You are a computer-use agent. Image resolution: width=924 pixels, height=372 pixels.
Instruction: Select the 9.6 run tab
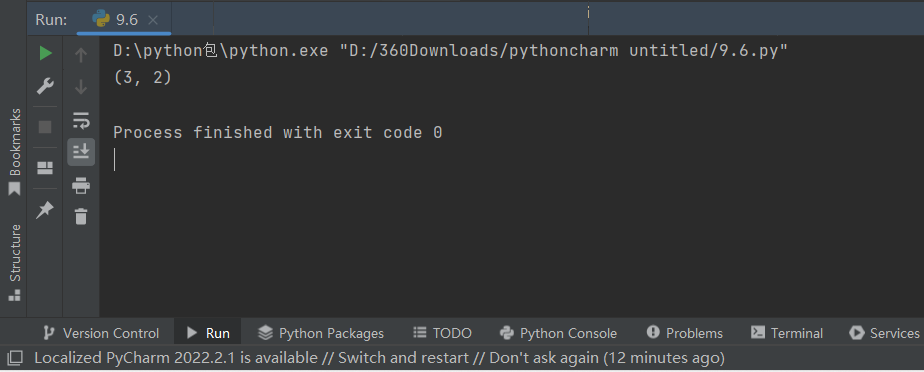pyautogui.click(x=124, y=19)
